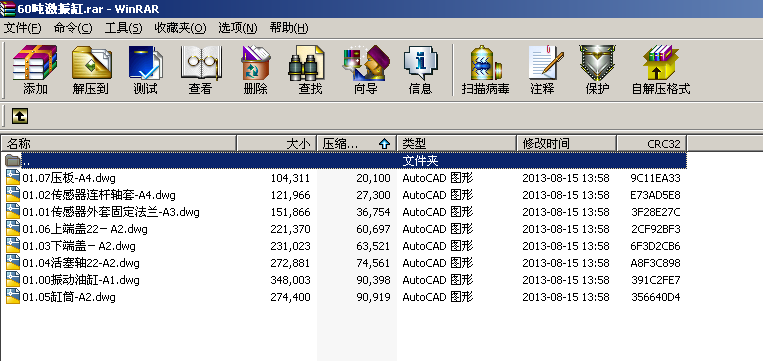Click file icon of 01.01传感器外套固定法兰-A3.dwg

pos(13,212)
